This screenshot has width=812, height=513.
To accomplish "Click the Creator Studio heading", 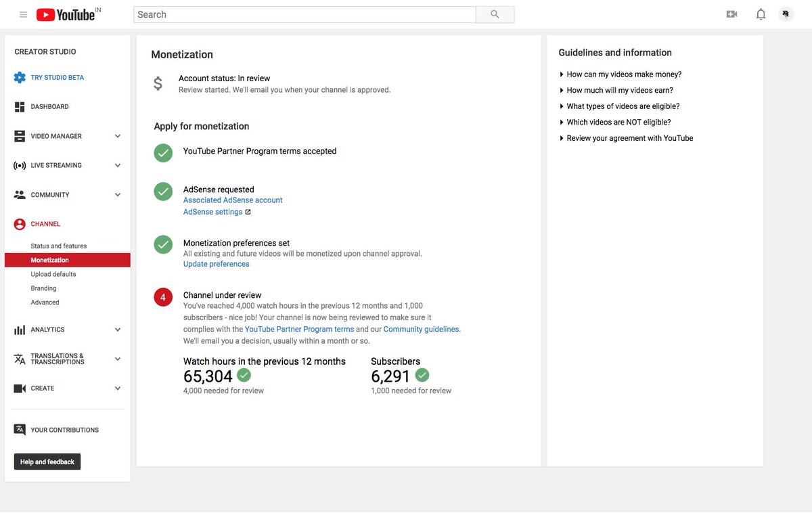I will point(45,52).
